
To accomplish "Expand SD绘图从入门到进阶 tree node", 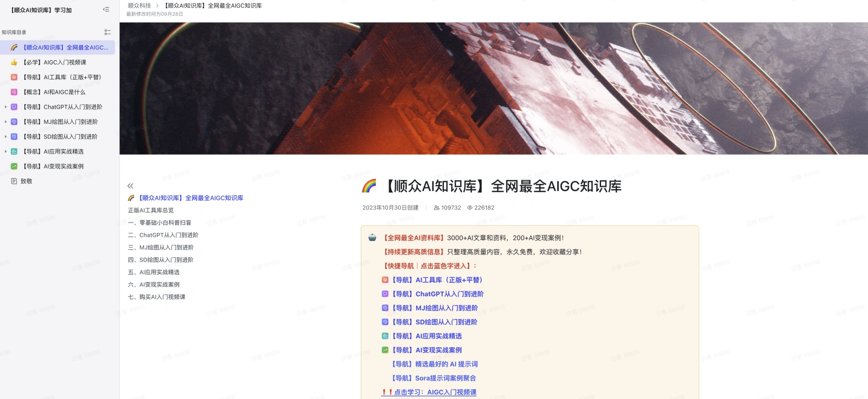I will [x=6, y=137].
